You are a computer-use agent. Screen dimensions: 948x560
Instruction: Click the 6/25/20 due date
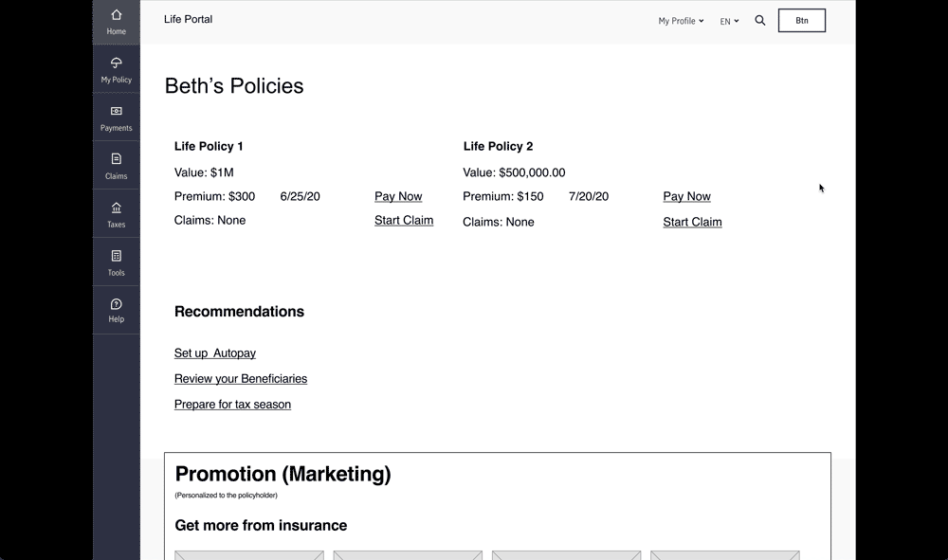300,196
